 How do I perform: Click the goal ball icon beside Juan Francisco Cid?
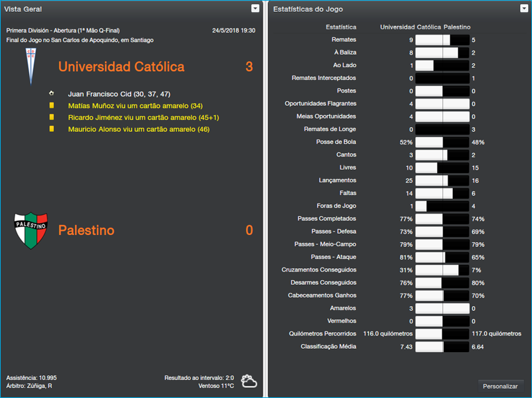coord(51,94)
